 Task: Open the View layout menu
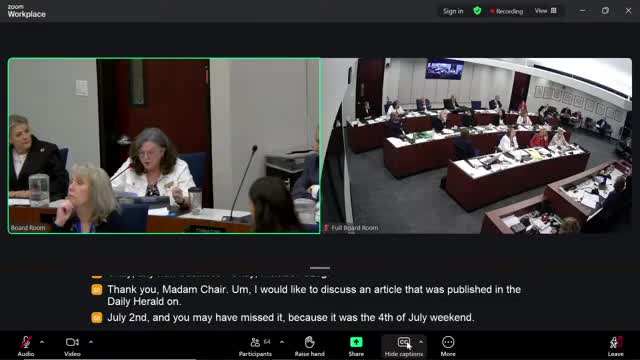[x=545, y=11]
